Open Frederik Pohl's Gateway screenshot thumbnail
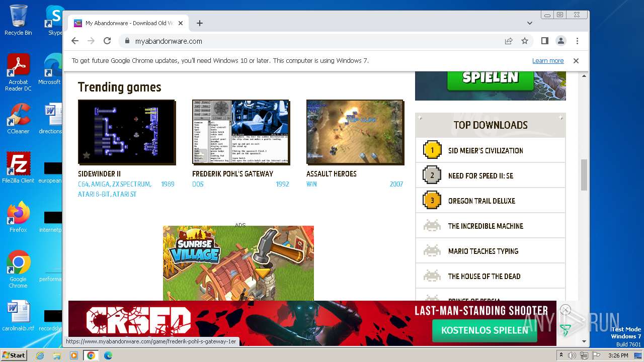Viewport: 644px width, 362px height. pyautogui.click(x=241, y=132)
